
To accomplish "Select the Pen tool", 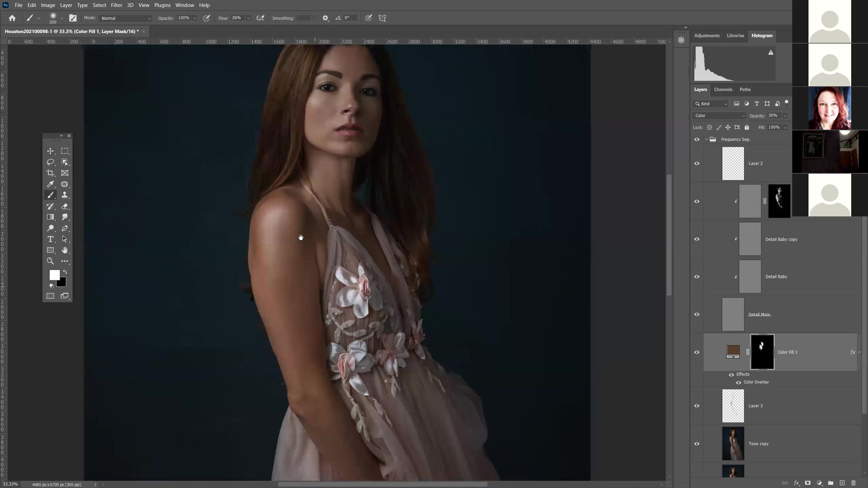I will pyautogui.click(x=65, y=228).
